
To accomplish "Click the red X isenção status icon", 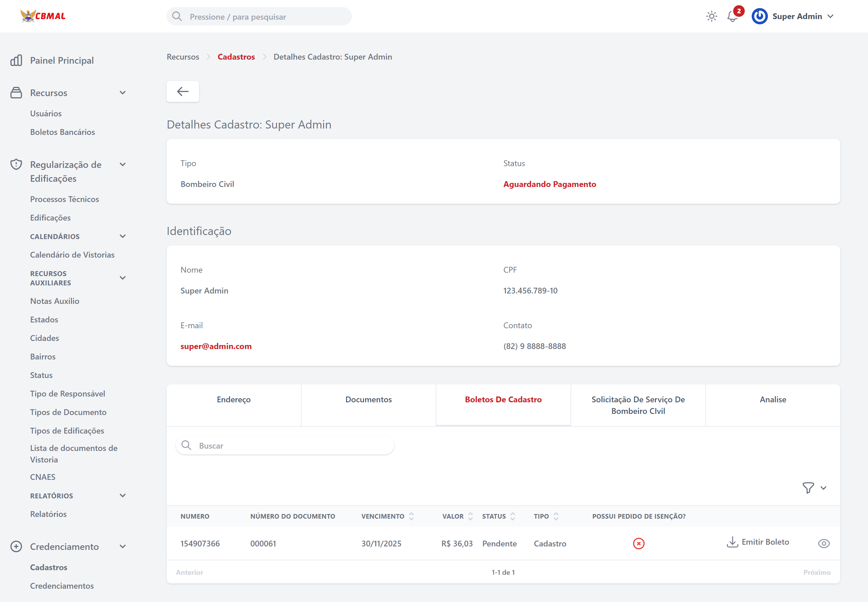I will (638, 543).
